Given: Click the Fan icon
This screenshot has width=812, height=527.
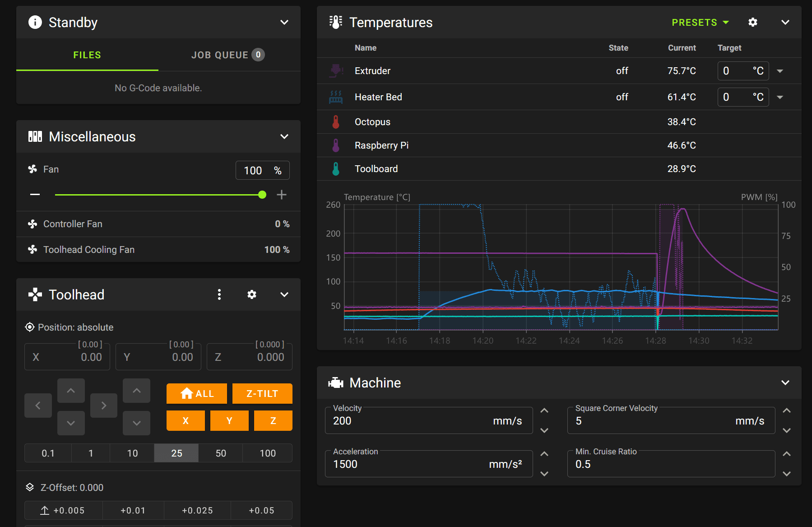Looking at the screenshot, I should pyautogui.click(x=32, y=169).
